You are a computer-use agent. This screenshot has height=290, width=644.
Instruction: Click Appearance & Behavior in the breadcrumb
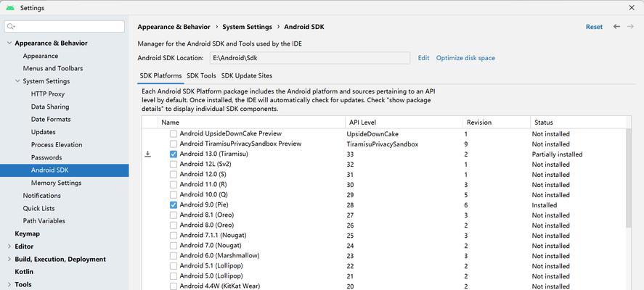click(x=174, y=27)
